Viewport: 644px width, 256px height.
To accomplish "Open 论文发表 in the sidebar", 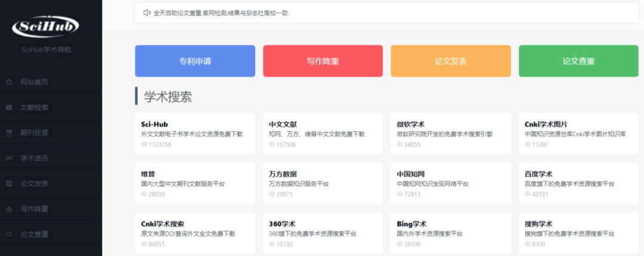I will click(51, 184).
